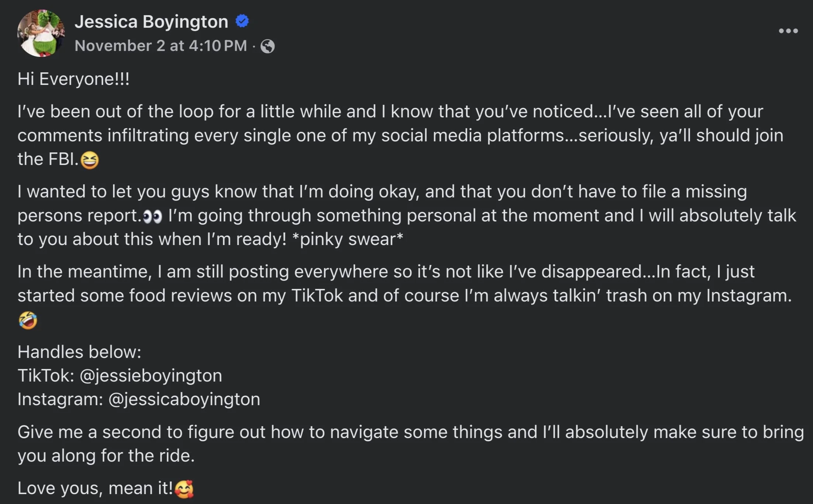Screen dimensions: 813x504
Task: Click the rolling-on-floor laughing emoji
Action: [x=28, y=320]
